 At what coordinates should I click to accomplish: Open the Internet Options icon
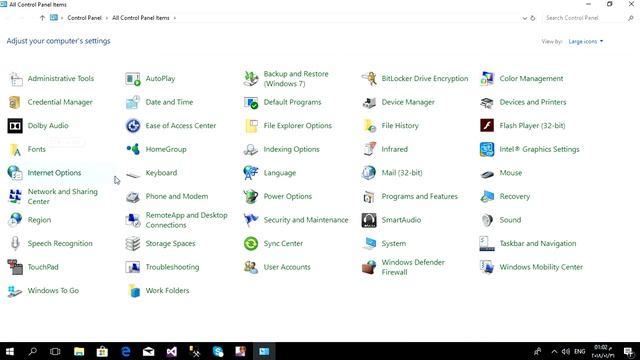[x=15, y=173]
